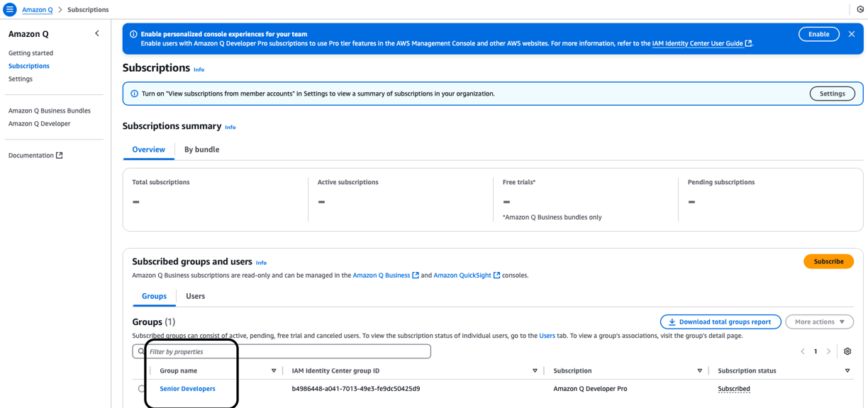
Task: Sort by Subscription column arrow
Action: point(699,371)
